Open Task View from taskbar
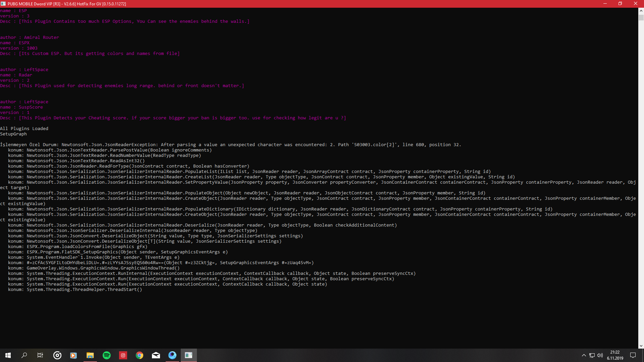Screen dimensions: 644x362 tap(40, 355)
